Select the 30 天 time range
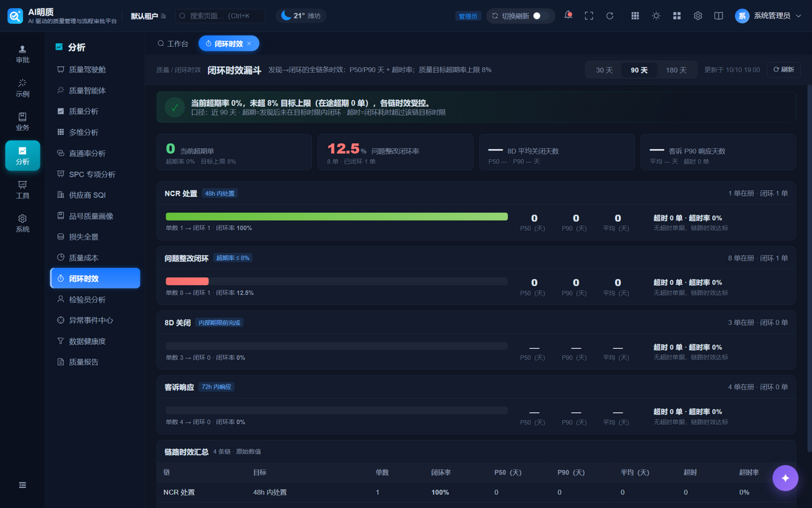The width and height of the screenshot is (812, 508). coord(604,70)
